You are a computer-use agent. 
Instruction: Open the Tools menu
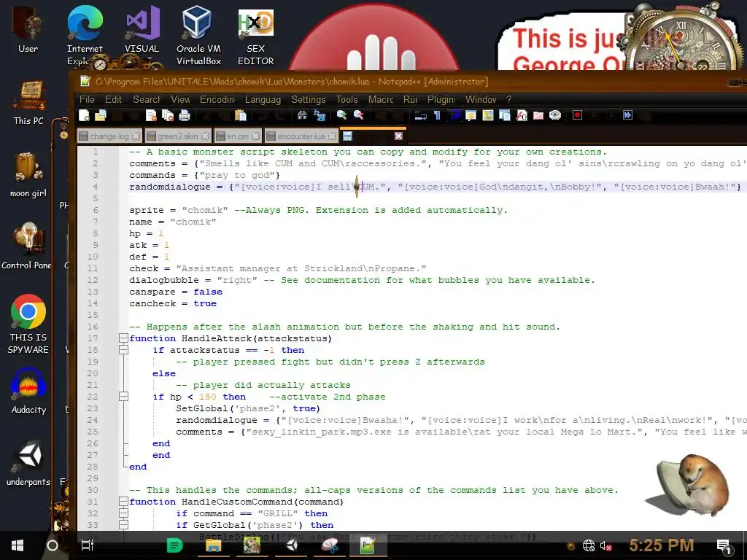tap(347, 99)
